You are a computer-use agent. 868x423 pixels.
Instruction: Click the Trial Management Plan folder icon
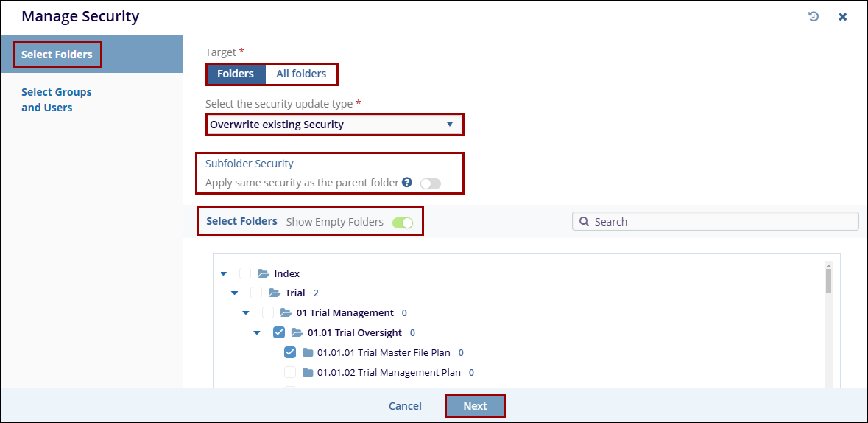point(308,372)
